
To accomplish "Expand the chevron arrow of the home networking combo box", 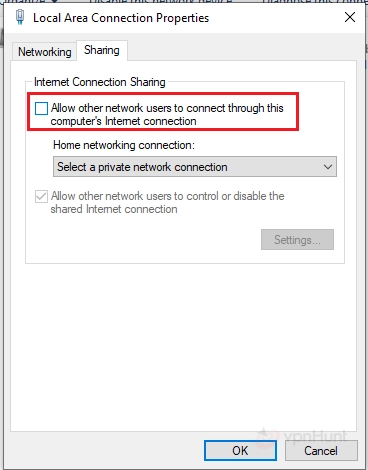I will pyautogui.click(x=328, y=167).
